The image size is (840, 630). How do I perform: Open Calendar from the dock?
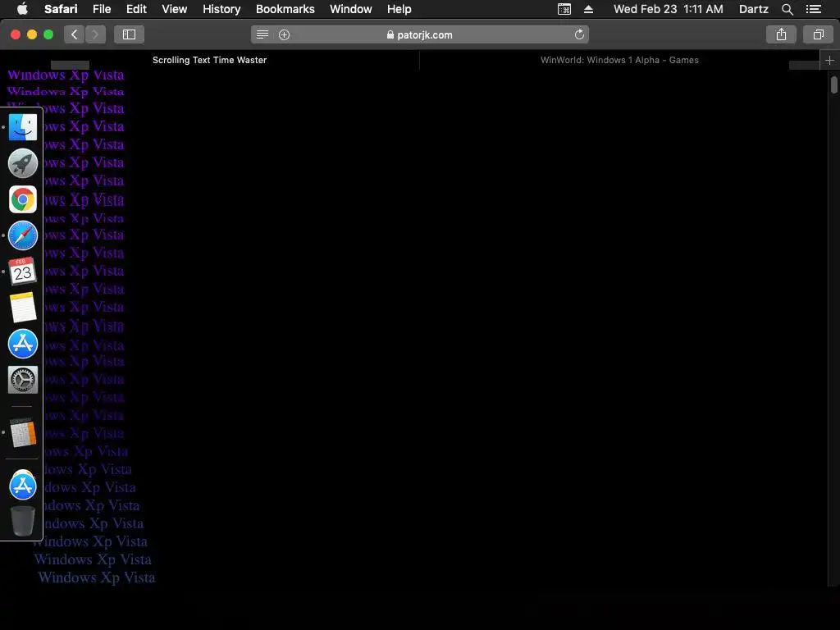click(22, 271)
